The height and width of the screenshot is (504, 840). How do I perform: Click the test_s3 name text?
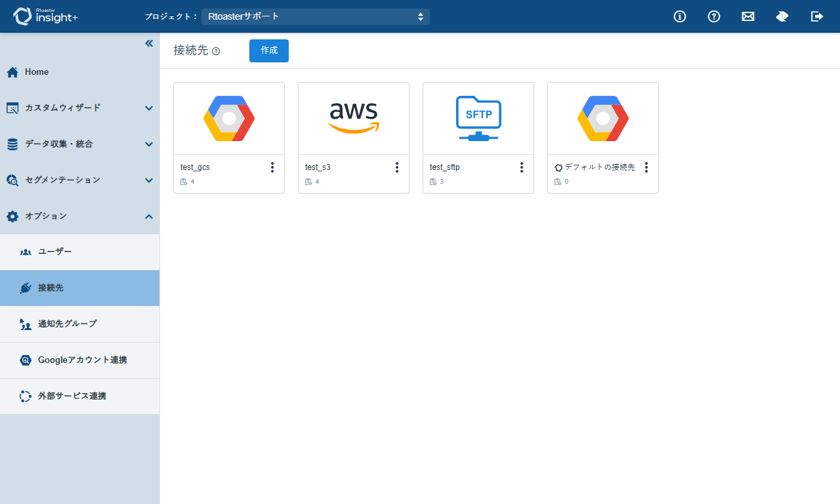point(318,167)
